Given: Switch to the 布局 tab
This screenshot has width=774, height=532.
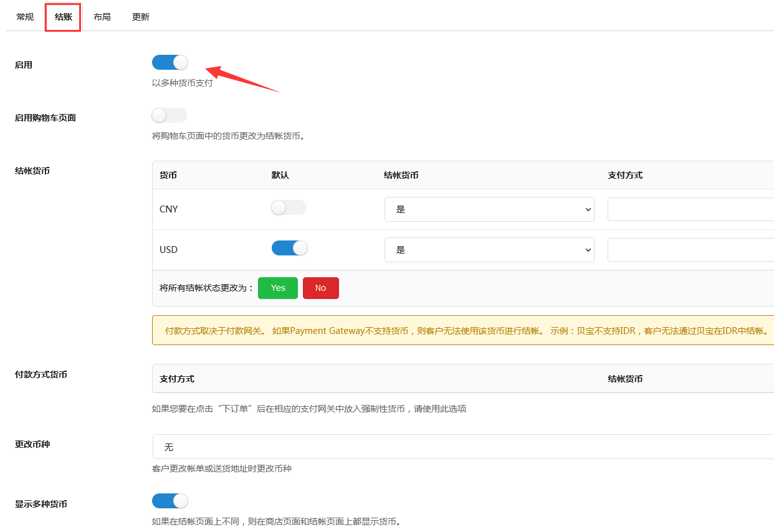Looking at the screenshot, I should click(x=102, y=17).
